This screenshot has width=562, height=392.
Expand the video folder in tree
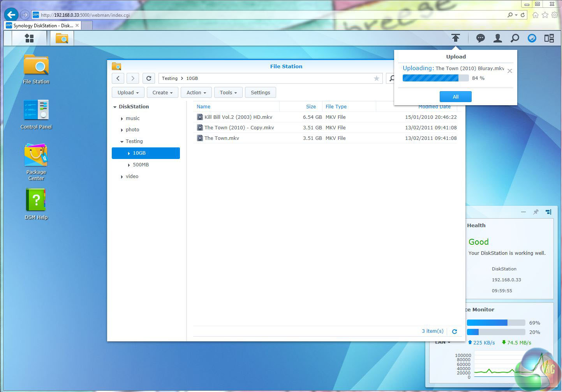tap(122, 177)
